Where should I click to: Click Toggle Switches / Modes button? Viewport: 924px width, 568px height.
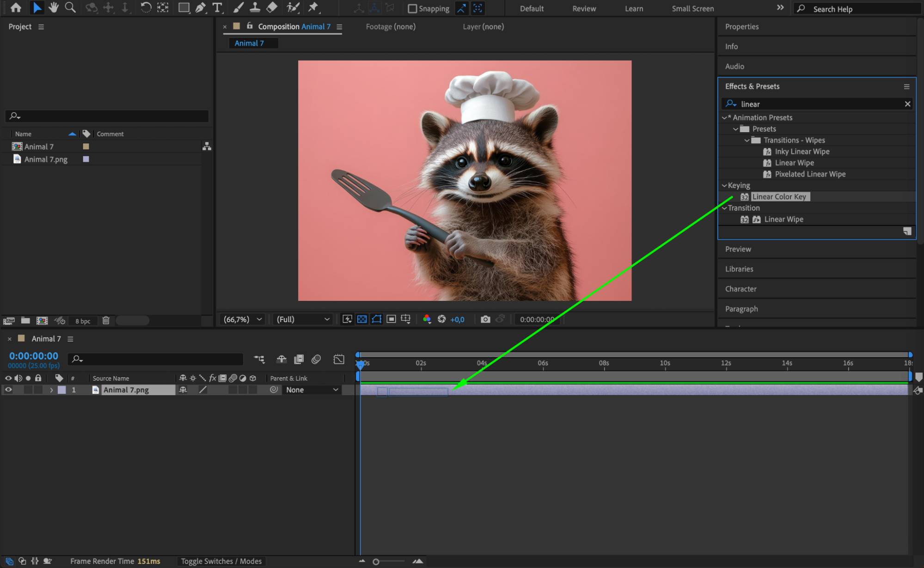[221, 561]
